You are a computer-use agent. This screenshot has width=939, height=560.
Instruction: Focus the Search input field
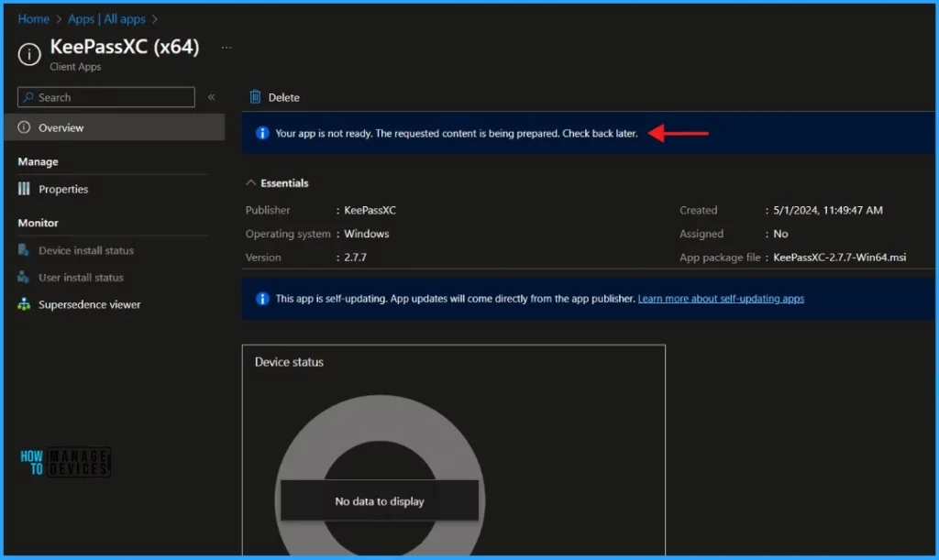point(106,97)
